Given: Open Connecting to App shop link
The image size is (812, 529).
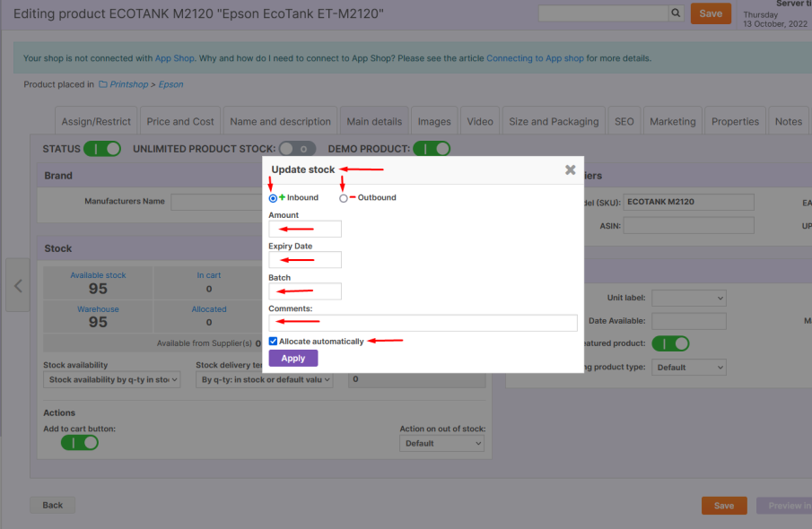Looking at the screenshot, I should click(535, 58).
